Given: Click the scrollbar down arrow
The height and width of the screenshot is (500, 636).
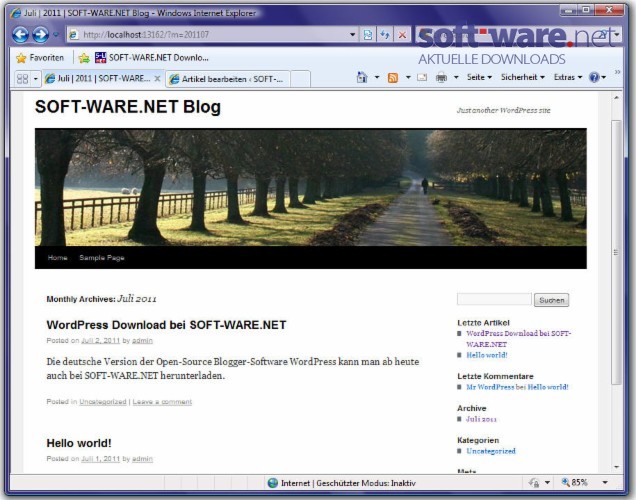Looking at the screenshot, I should pyautogui.click(x=616, y=467).
